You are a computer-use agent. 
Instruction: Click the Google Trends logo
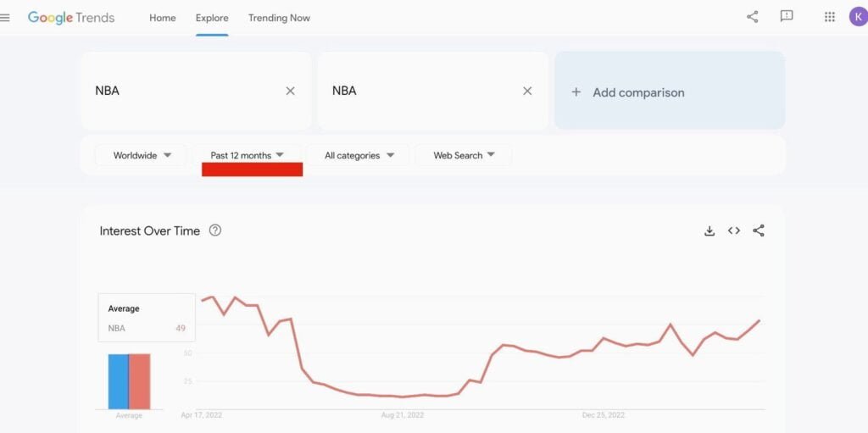[x=71, y=18]
